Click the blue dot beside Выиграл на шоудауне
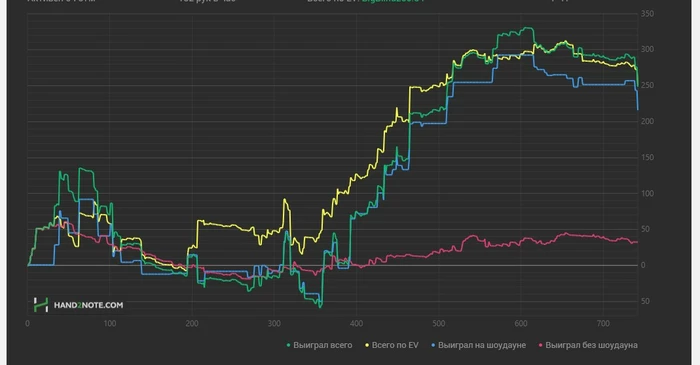This screenshot has height=365, width=700. pos(433,345)
